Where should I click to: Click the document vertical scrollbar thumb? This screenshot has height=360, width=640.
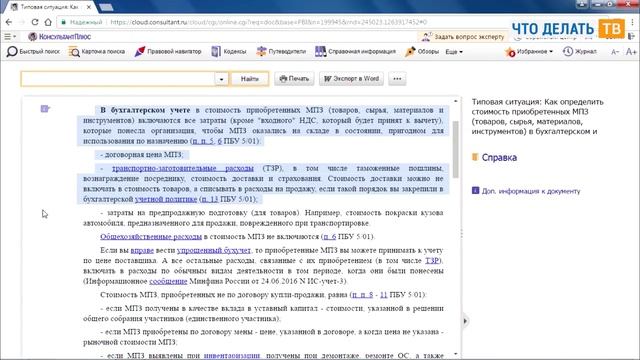pyautogui.click(x=456, y=149)
